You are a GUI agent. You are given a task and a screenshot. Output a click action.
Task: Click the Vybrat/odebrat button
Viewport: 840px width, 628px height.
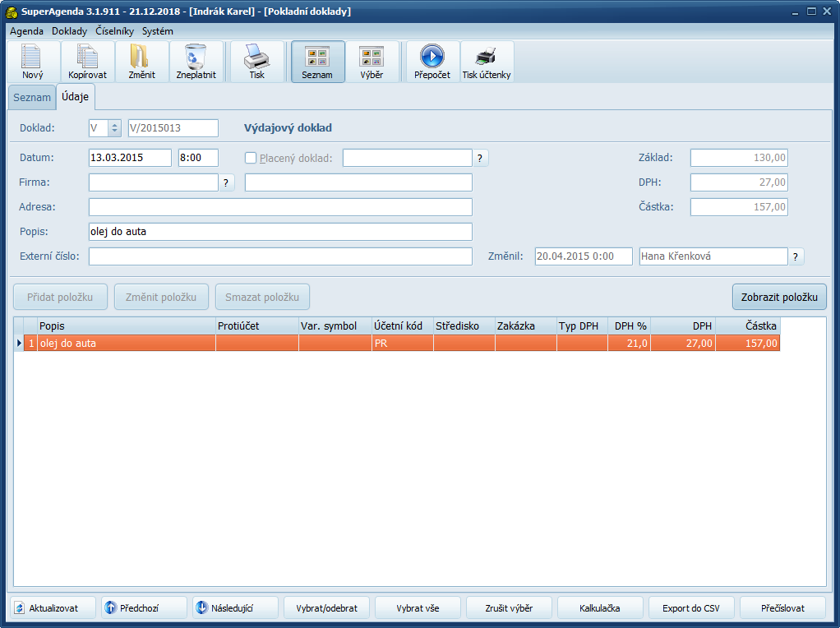point(327,608)
